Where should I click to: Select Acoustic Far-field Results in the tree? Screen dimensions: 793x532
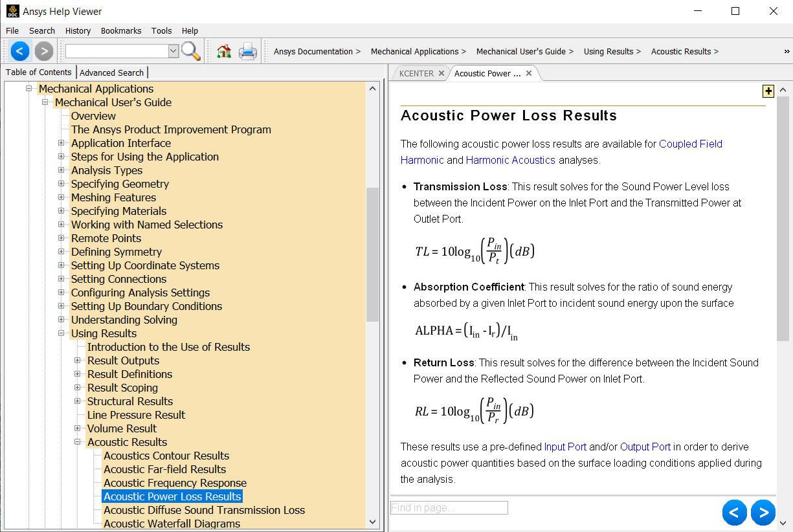tap(165, 469)
